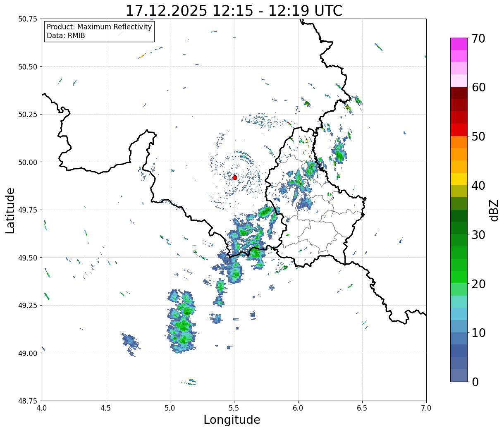Viewport: 504px width, 430px height.
Task: Click the red radar station marker
Action: pyautogui.click(x=235, y=177)
